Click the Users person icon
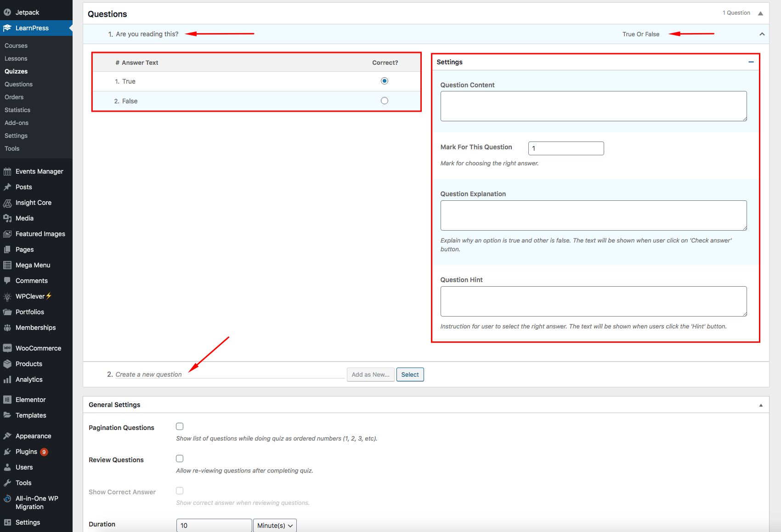 [7, 467]
